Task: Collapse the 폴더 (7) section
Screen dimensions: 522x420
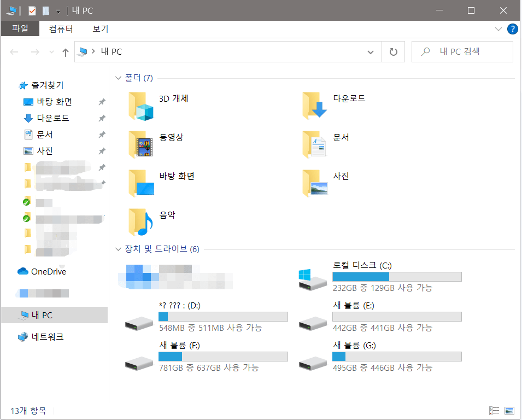Action: pyautogui.click(x=118, y=78)
